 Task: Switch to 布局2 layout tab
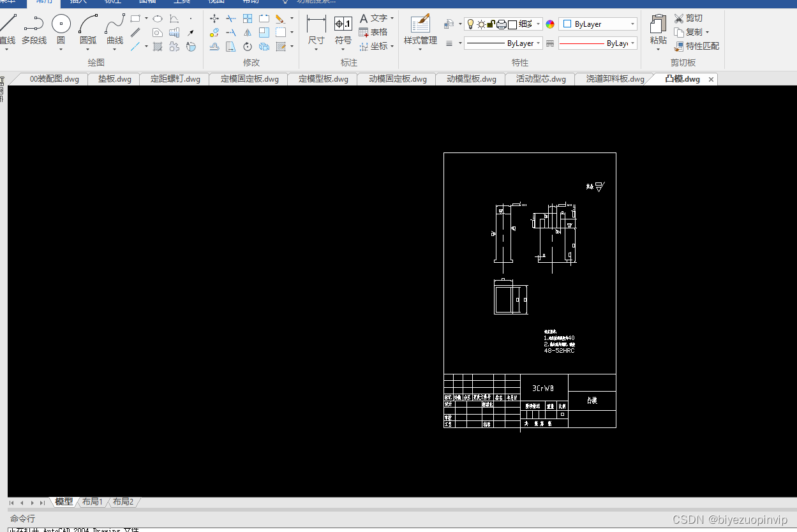(x=123, y=502)
